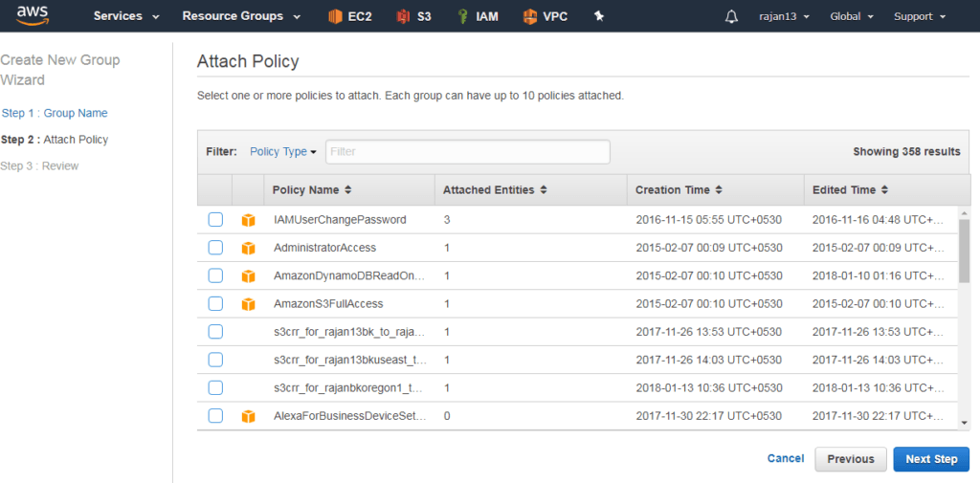Screen dimensions: 980x483
Task: Open the notifications bell icon
Action: [x=731, y=17]
